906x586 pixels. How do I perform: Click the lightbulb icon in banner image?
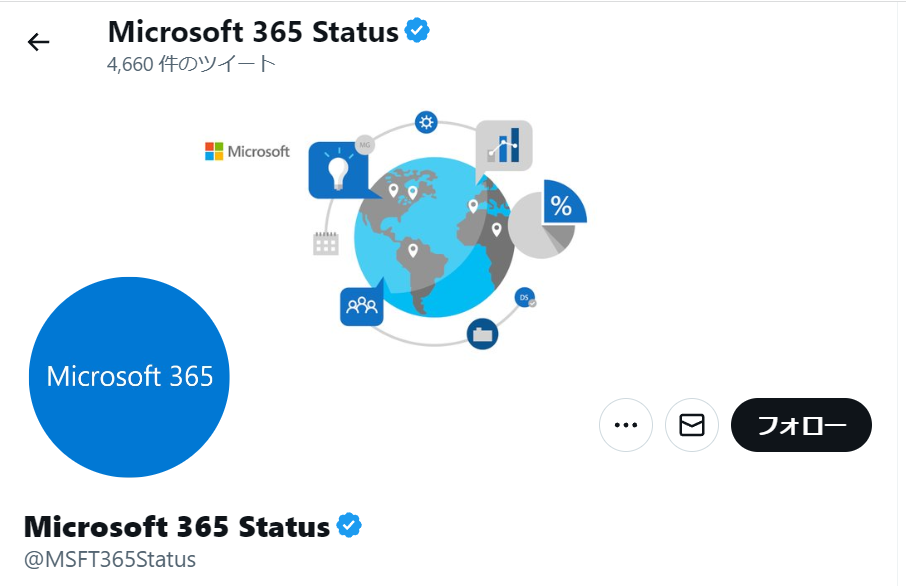[x=338, y=171]
